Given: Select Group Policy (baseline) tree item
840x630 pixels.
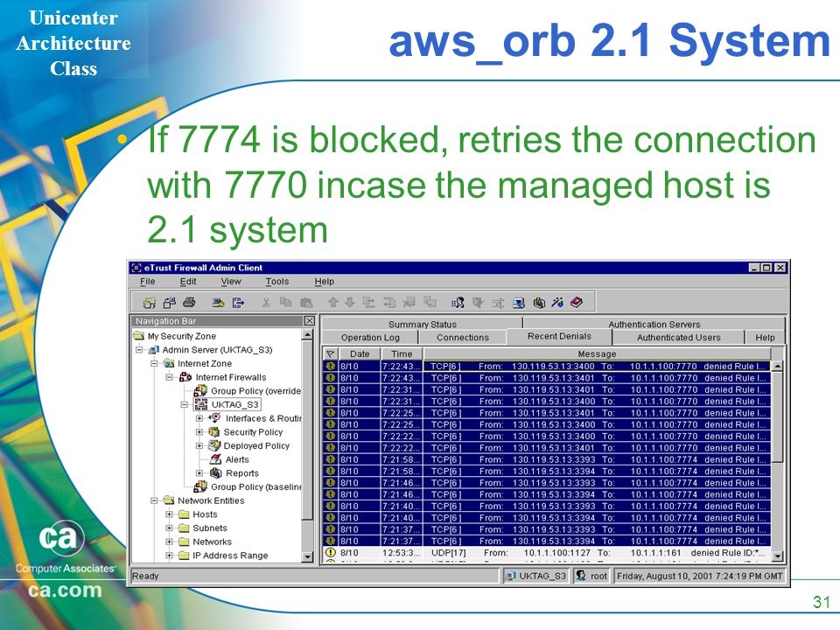Looking at the screenshot, I should coord(255,487).
